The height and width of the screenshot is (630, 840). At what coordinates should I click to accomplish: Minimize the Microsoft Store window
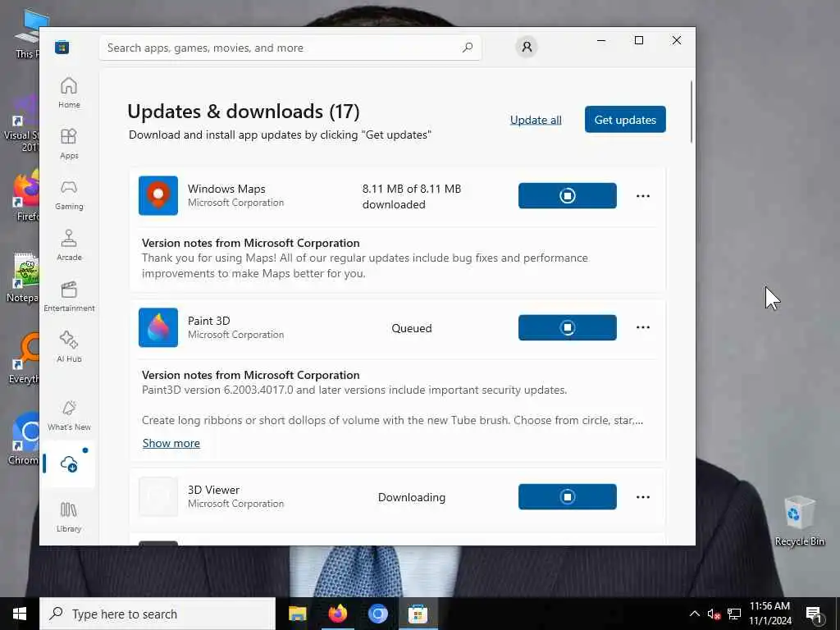601,40
